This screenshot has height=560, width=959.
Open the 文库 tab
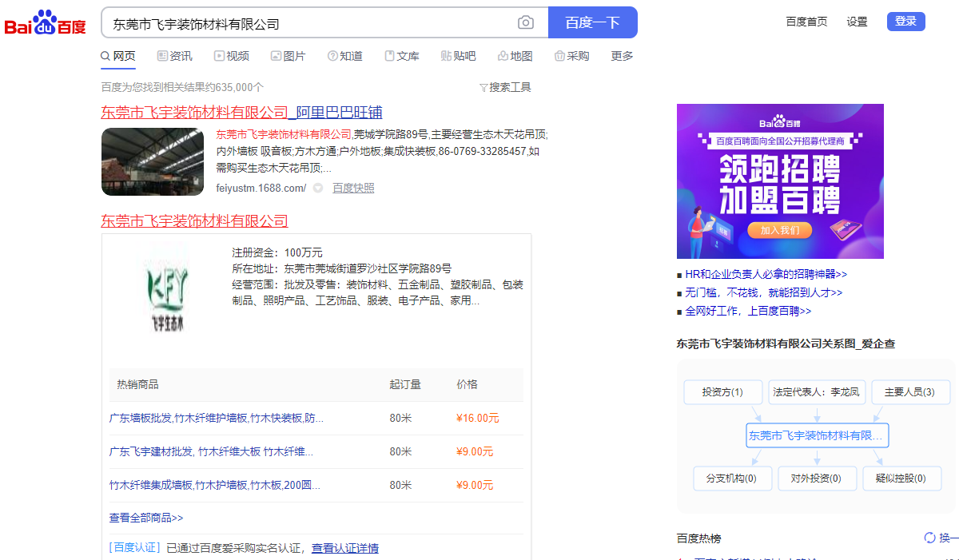pyautogui.click(x=402, y=56)
